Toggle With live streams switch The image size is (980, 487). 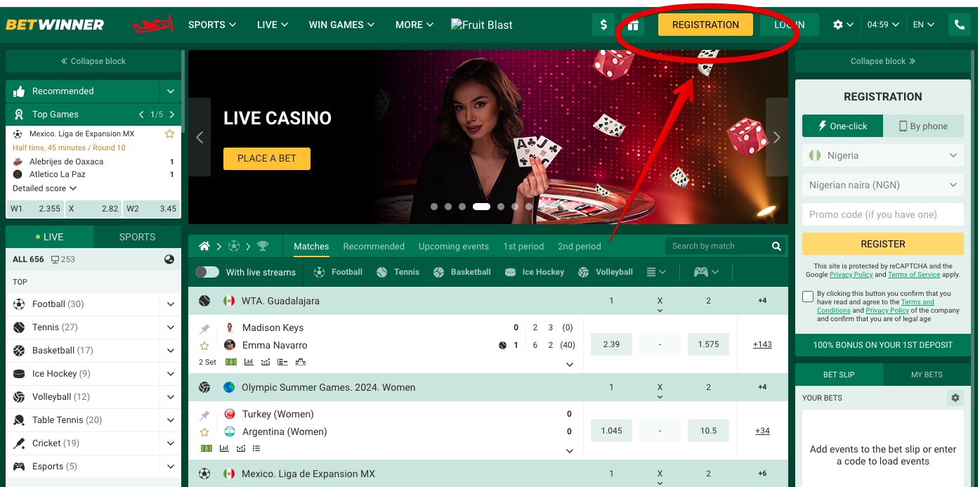(207, 272)
